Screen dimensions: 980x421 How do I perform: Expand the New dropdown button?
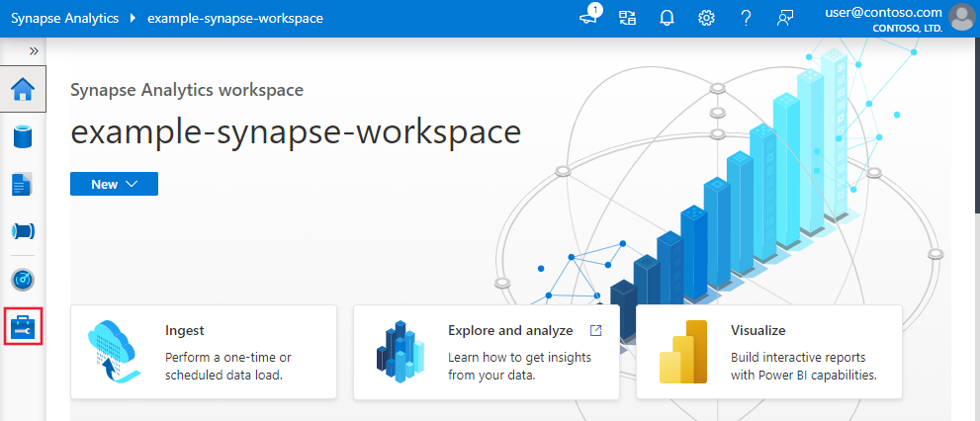coord(114,184)
